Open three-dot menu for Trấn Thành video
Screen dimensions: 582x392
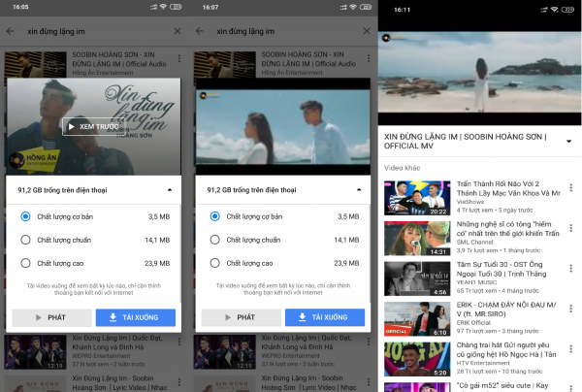tap(571, 188)
